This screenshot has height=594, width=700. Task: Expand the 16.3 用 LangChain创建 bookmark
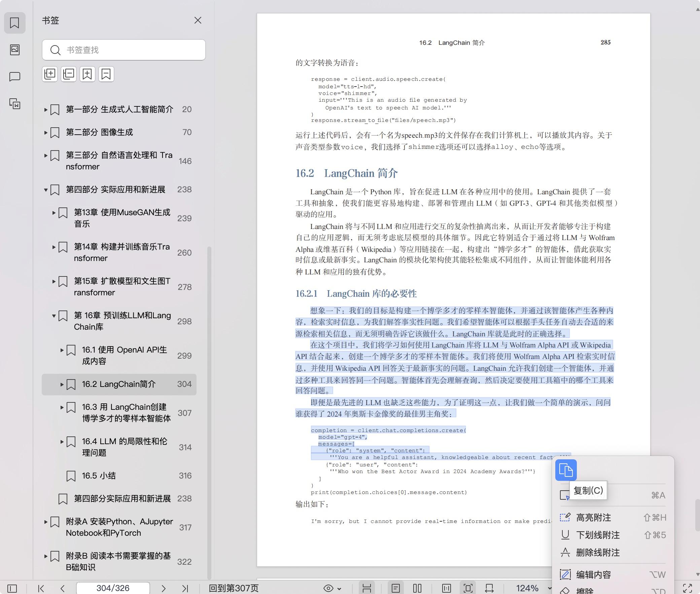coord(62,407)
